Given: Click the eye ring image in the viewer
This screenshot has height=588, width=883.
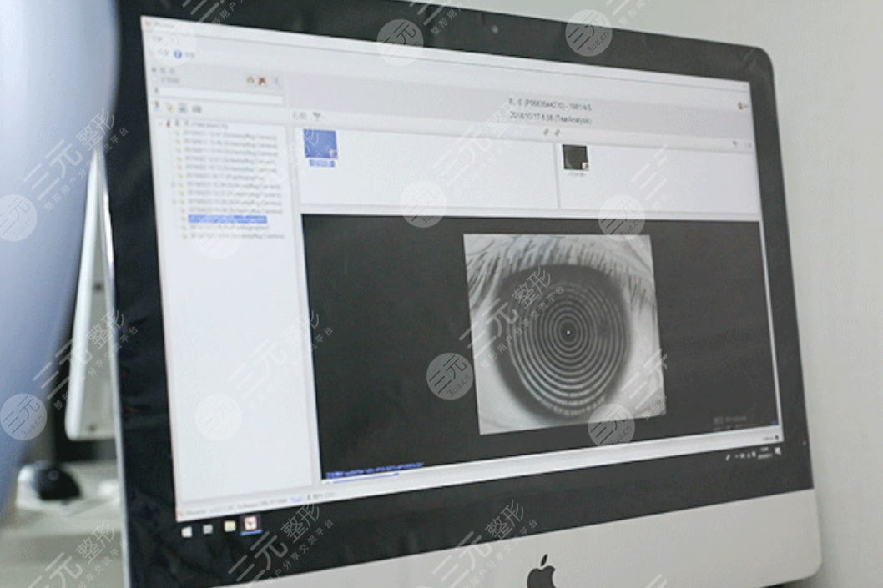Looking at the screenshot, I should [x=565, y=333].
